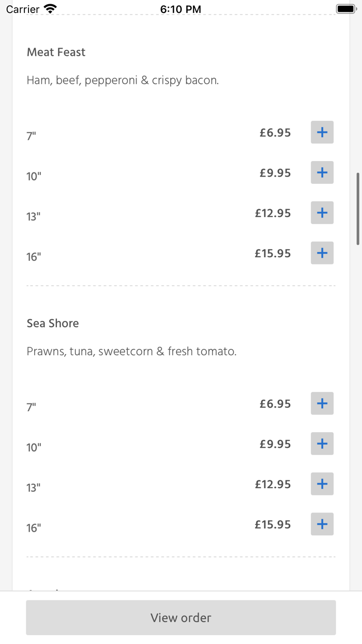
Task: Add 7" Sea Shore pizza to order
Action: click(x=322, y=404)
